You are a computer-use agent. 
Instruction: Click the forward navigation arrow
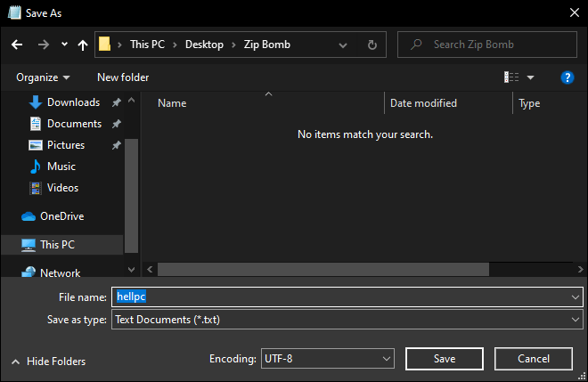pyautogui.click(x=44, y=45)
